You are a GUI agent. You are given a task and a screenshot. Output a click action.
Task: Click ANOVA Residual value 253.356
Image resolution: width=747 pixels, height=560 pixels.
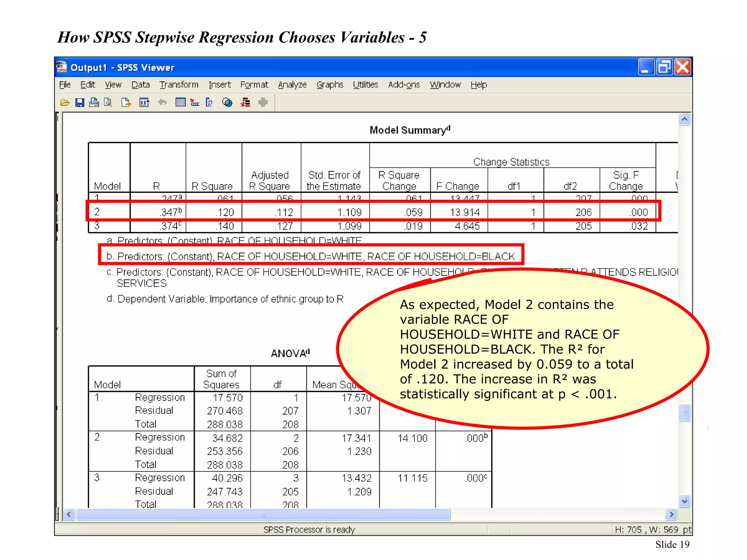click(225, 451)
